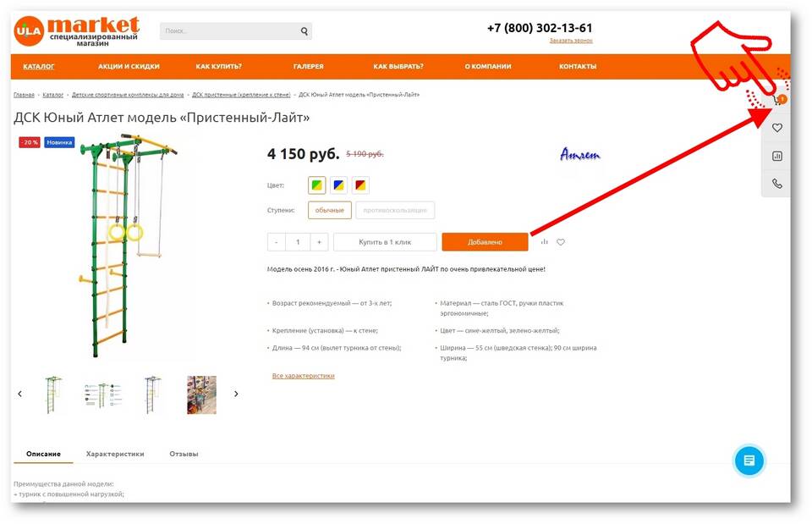Choose the blue-yellow color swatch
812x524 pixels.
(x=338, y=185)
